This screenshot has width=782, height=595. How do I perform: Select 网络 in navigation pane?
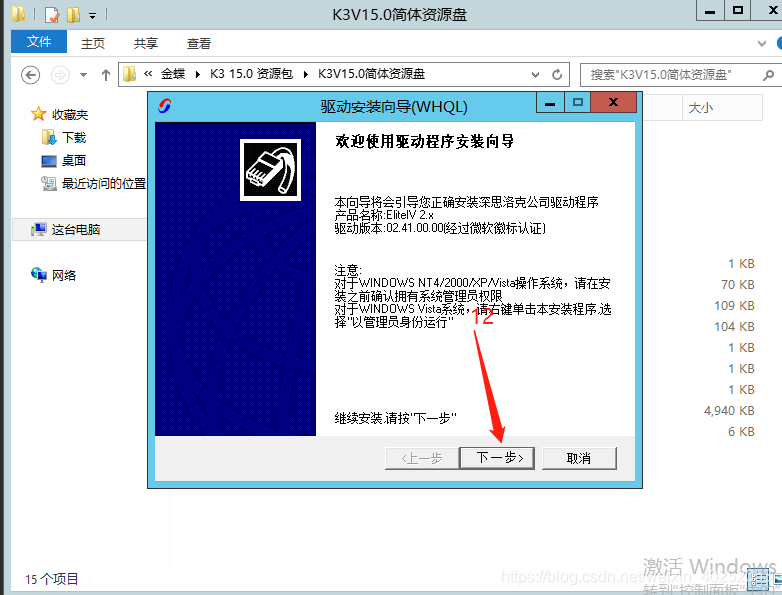64,275
